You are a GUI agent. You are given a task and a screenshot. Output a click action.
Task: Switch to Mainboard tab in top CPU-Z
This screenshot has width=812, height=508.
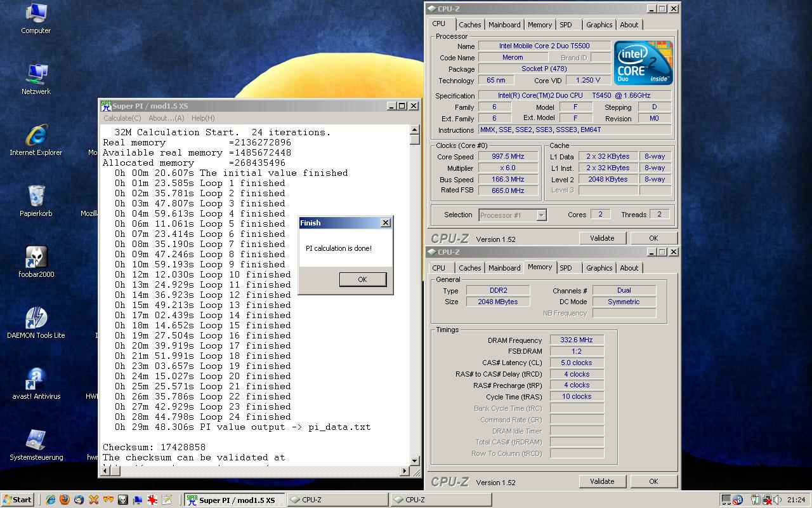point(504,25)
